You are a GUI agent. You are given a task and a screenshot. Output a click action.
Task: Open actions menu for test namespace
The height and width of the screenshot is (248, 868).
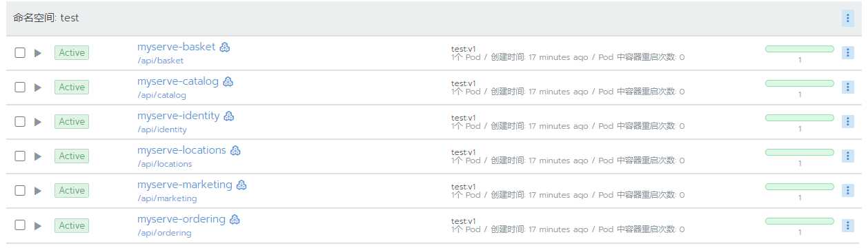point(848,19)
